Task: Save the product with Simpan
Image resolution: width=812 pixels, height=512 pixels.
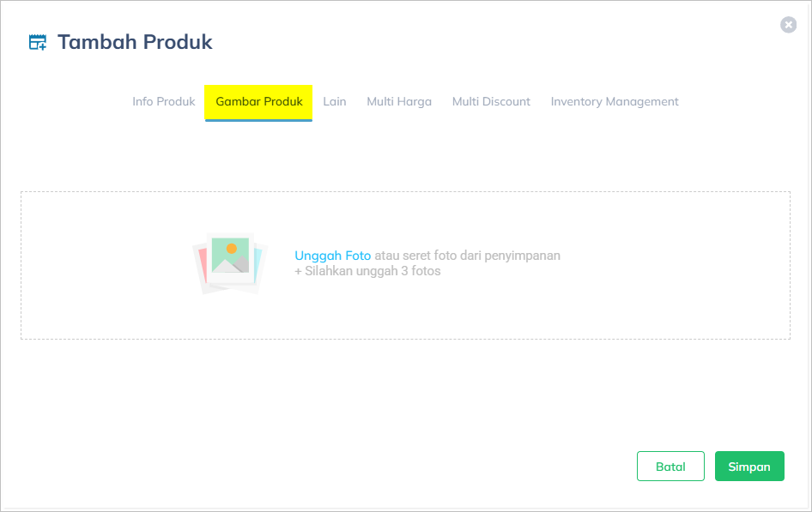Action: [x=749, y=467]
